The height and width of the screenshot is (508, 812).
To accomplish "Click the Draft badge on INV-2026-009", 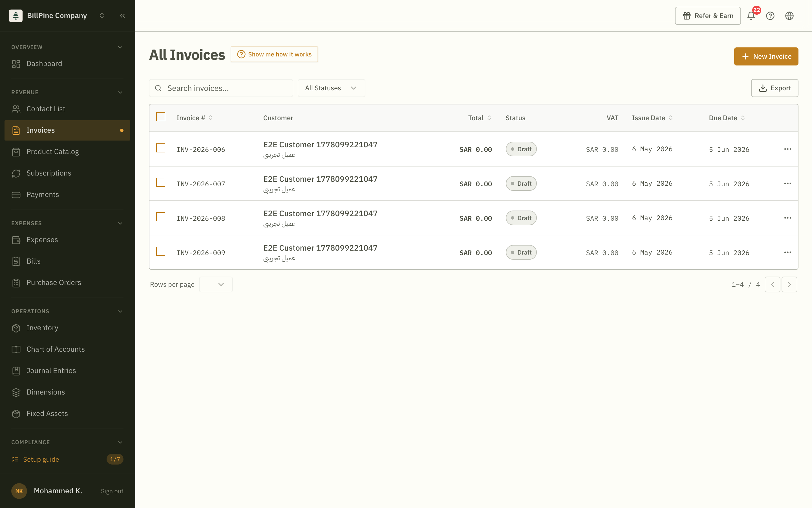I will [x=521, y=252].
